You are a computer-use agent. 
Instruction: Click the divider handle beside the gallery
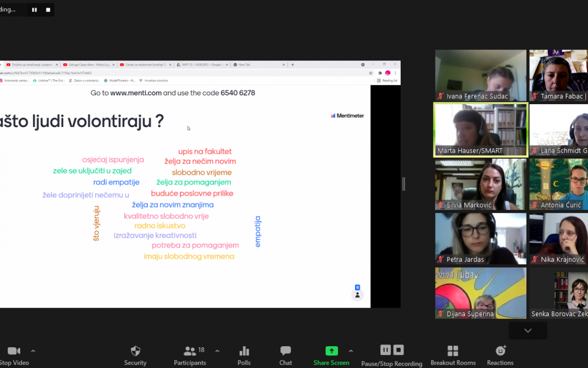coord(403,184)
